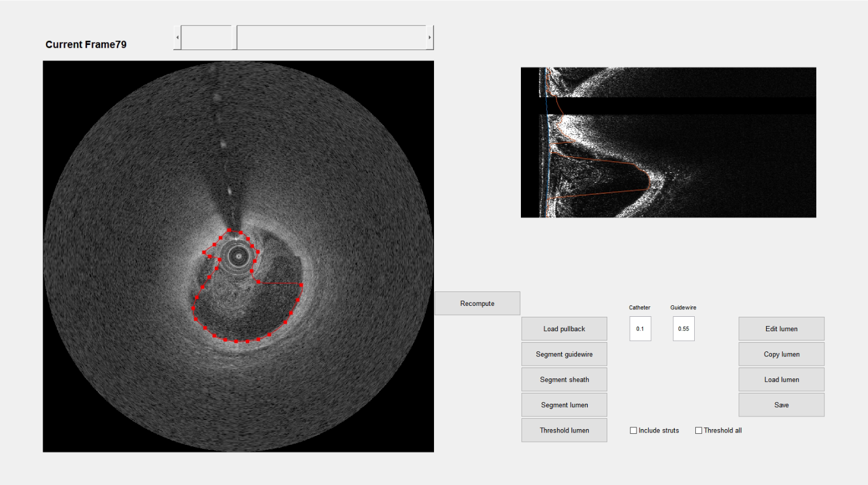Click the Recompute button
The width and height of the screenshot is (868, 485).
point(477,304)
